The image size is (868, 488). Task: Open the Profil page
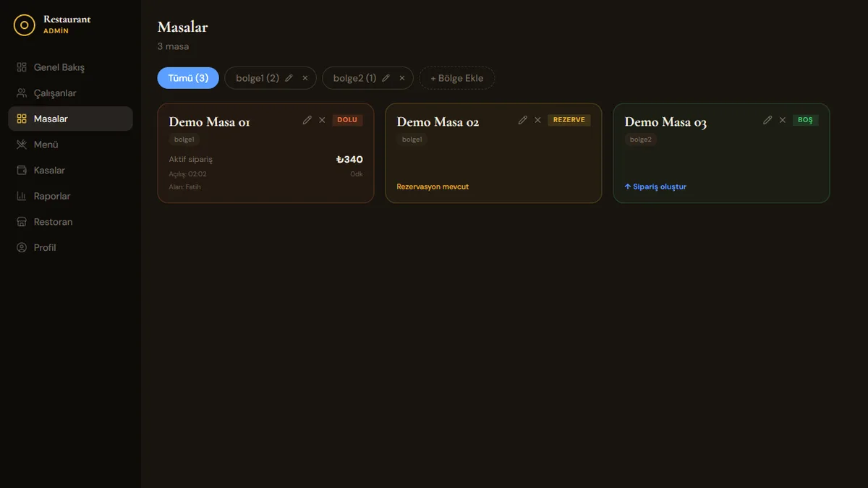[x=70, y=247]
